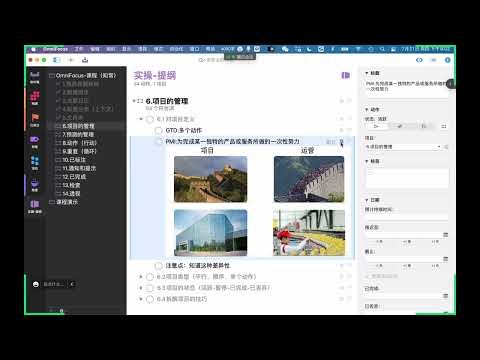Viewport: 480px width, 360px height.
Task: Expand the 6.4 action group
Action: [x=141, y=299]
